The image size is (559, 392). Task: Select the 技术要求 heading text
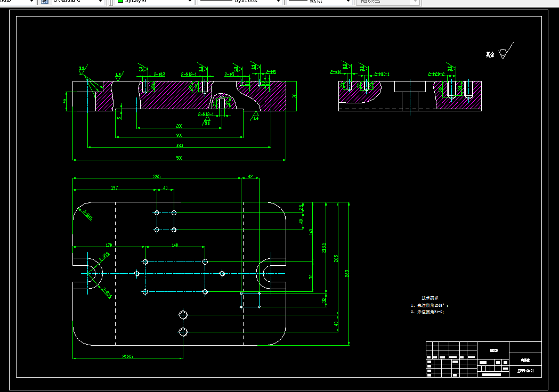click(430, 298)
